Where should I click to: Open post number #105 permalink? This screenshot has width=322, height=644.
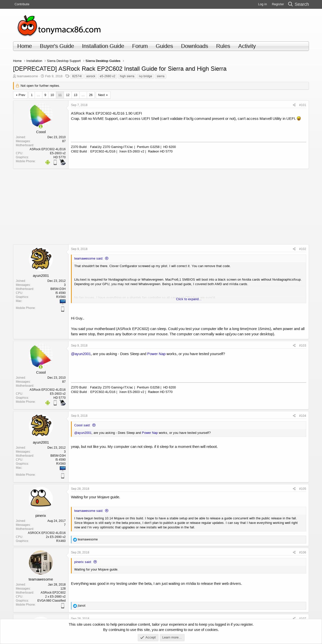[x=302, y=489]
